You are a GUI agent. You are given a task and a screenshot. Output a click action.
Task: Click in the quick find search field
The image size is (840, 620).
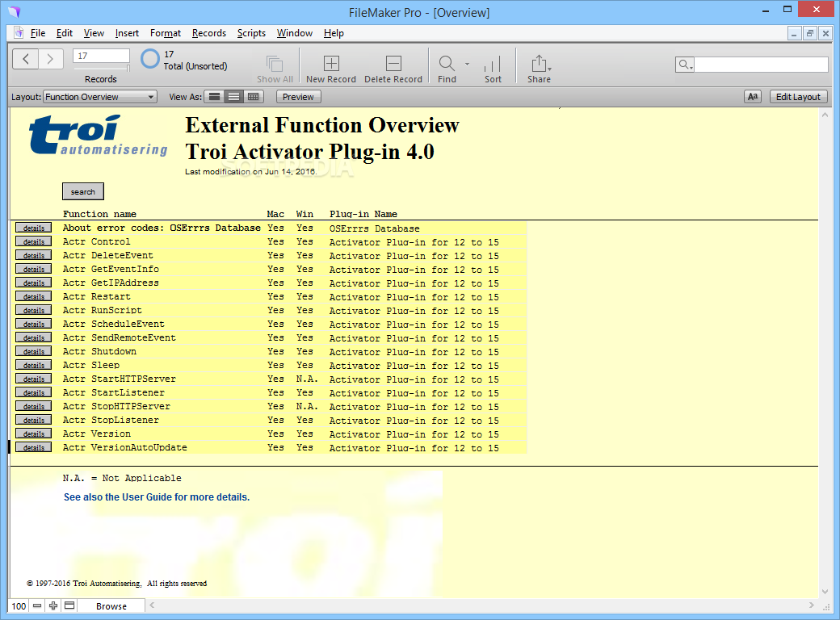point(761,65)
